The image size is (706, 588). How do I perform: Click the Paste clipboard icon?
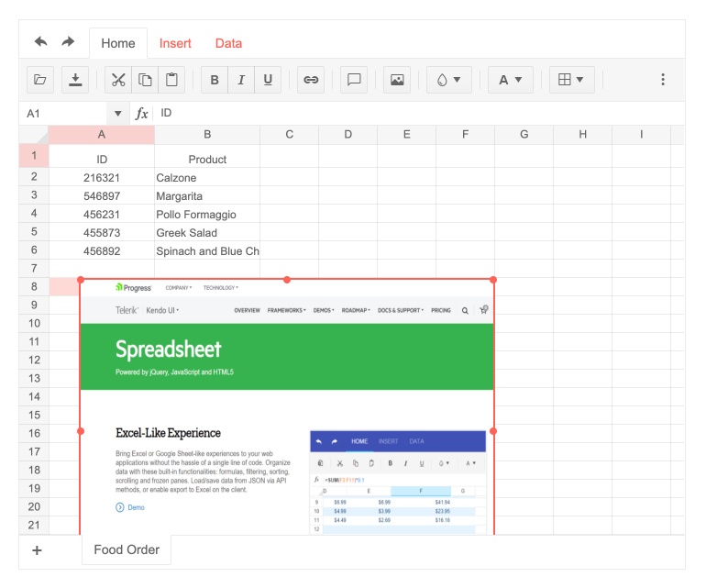point(171,80)
